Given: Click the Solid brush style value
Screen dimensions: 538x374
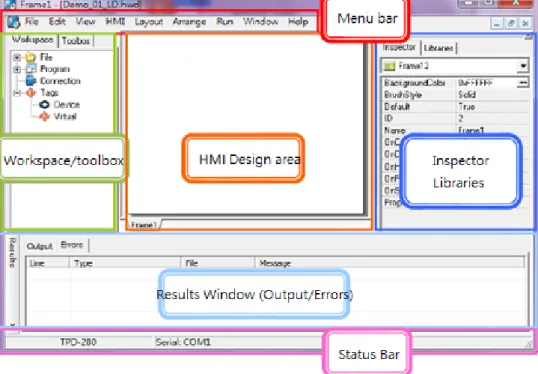Looking at the screenshot, I should click(x=467, y=95).
